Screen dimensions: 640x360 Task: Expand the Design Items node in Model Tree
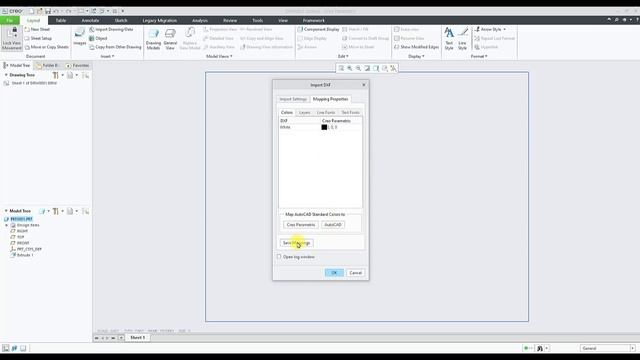pyautogui.click(x=6, y=225)
